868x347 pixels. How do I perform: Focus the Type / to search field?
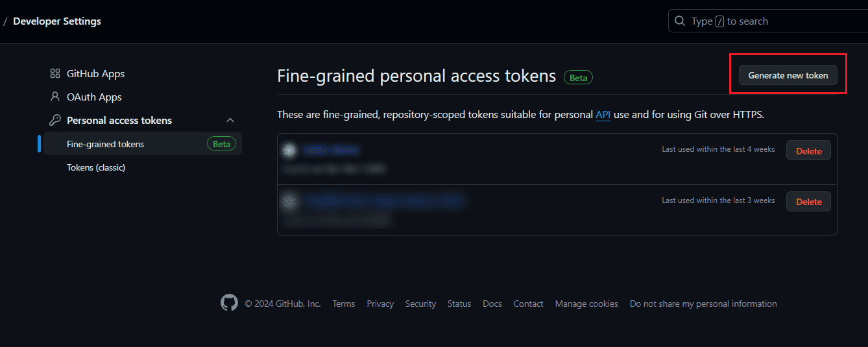click(x=772, y=21)
